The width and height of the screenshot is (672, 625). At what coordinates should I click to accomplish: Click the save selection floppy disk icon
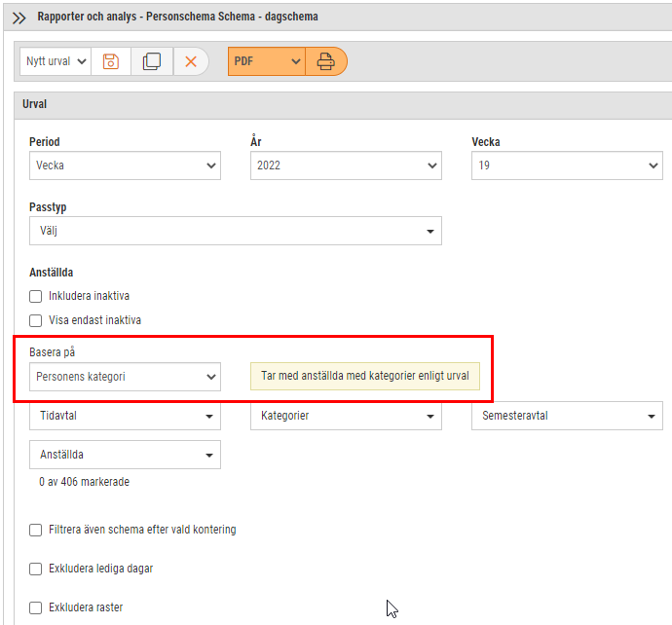click(x=111, y=61)
